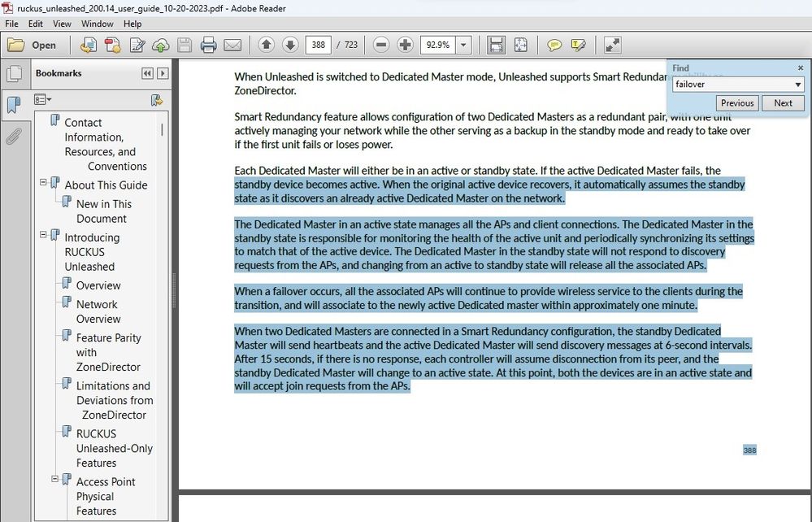The image size is (812, 522).
Task: Zoom out using the minus button
Action: click(381, 46)
